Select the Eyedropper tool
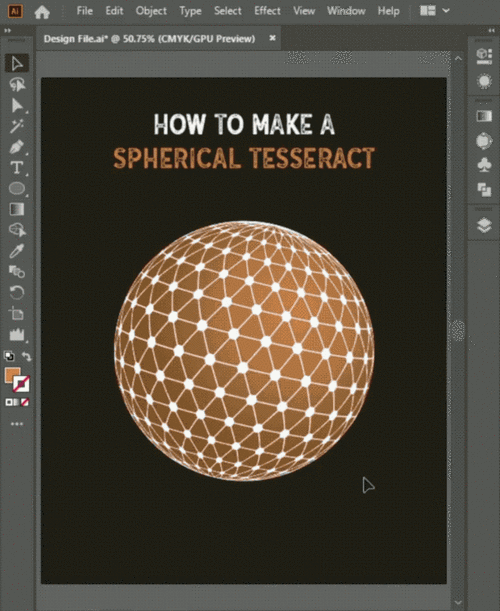The width and height of the screenshot is (500, 611). (17, 251)
